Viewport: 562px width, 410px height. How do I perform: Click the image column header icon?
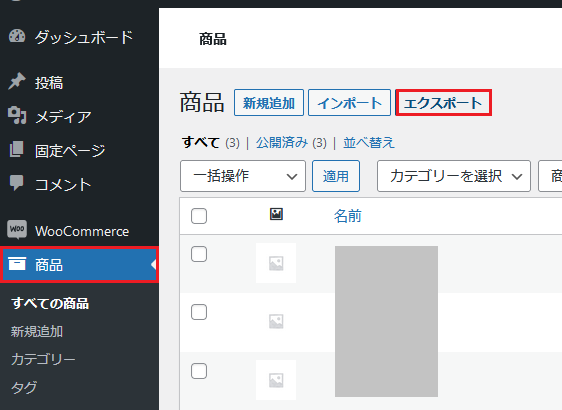[x=276, y=214]
